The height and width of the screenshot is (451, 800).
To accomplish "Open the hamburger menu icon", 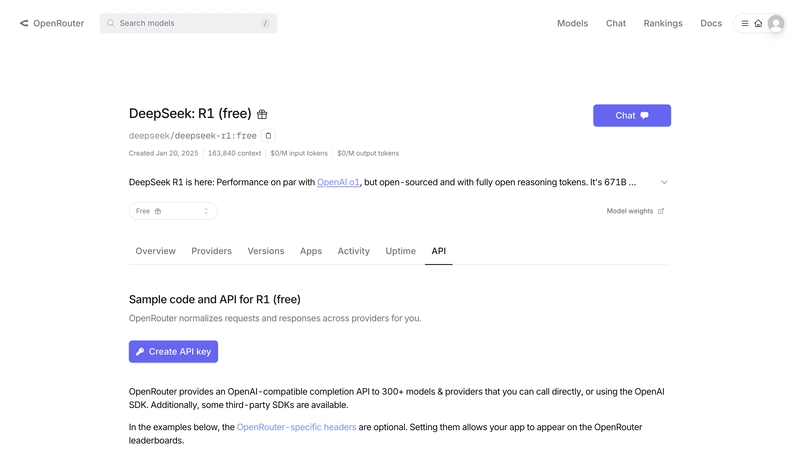I will coord(745,23).
